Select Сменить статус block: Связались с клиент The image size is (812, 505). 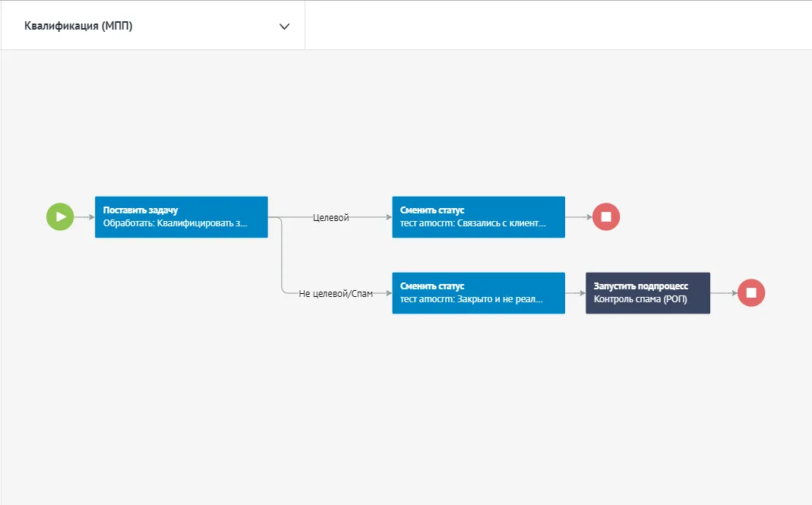pyautogui.click(x=478, y=217)
